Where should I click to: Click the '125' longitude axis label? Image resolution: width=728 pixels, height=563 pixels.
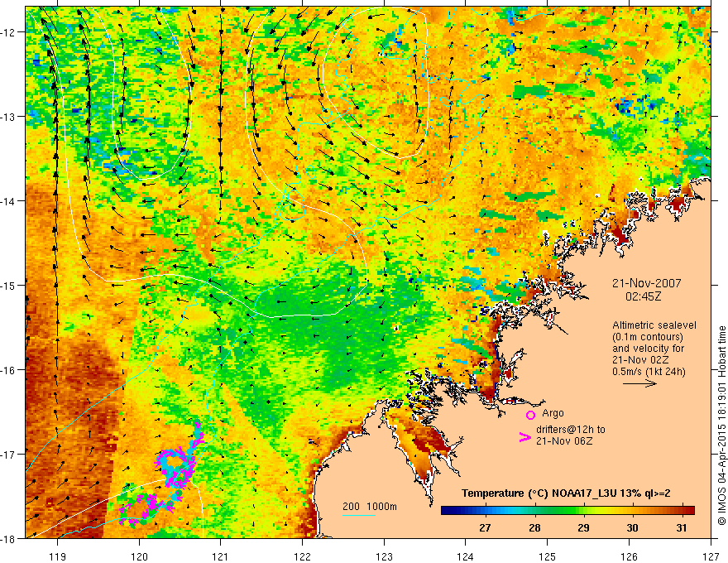tap(548, 556)
